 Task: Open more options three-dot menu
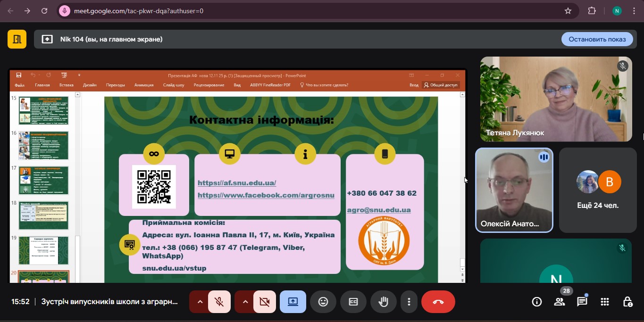[x=409, y=302]
